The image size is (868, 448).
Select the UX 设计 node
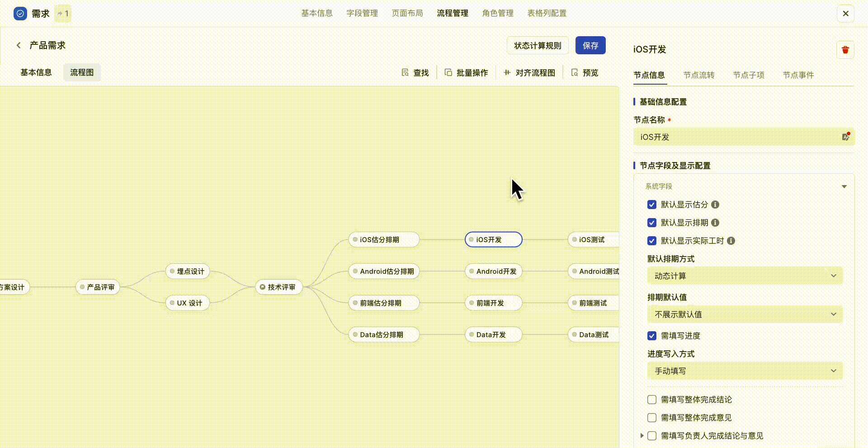click(x=188, y=303)
